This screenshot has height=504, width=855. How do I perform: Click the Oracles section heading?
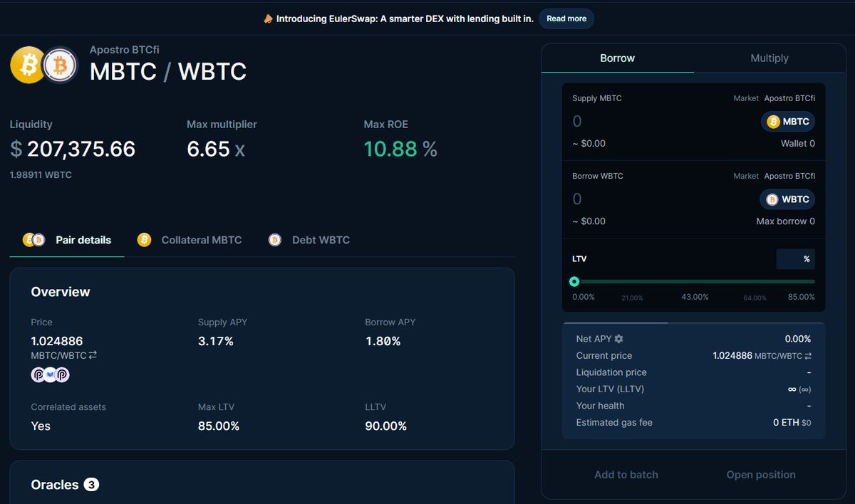coord(55,485)
